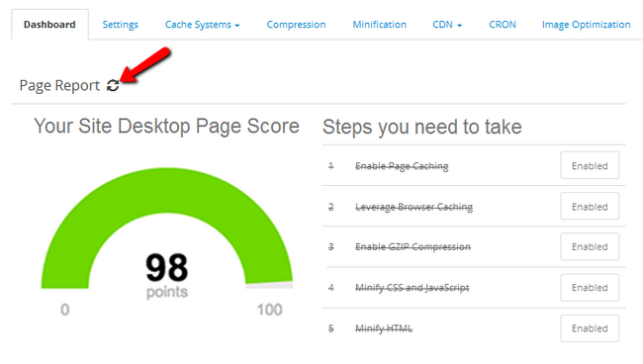Expand the CDN dropdown menu
The height and width of the screenshot is (364, 643).
coord(447,25)
